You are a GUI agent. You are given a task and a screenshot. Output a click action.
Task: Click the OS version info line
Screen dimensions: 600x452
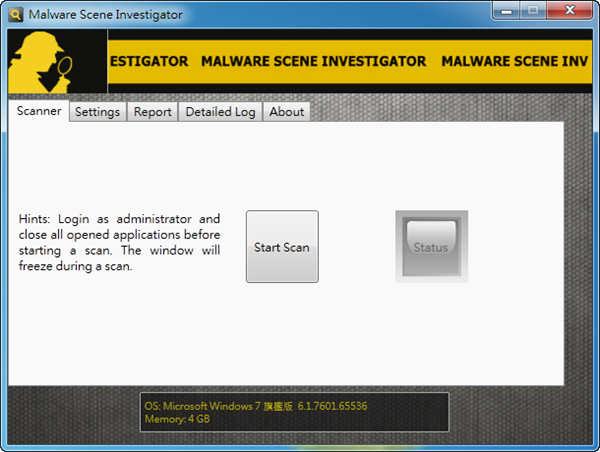(256, 406)
